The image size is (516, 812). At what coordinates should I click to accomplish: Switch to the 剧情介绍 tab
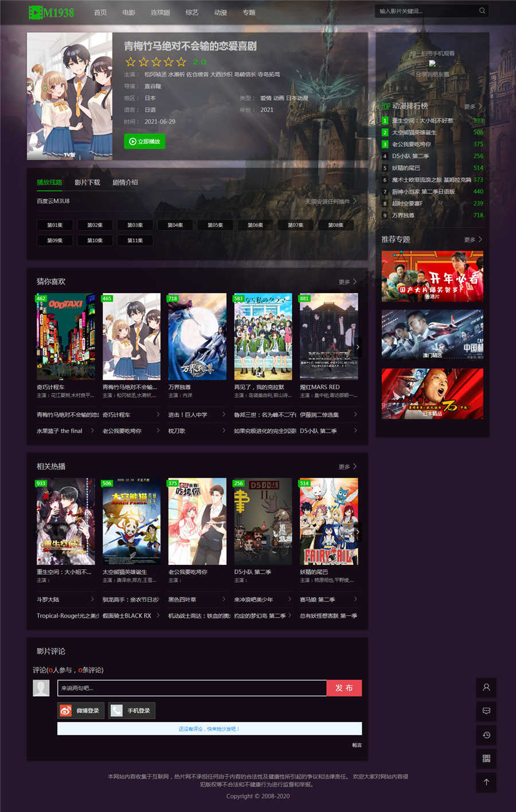[125, 182]
